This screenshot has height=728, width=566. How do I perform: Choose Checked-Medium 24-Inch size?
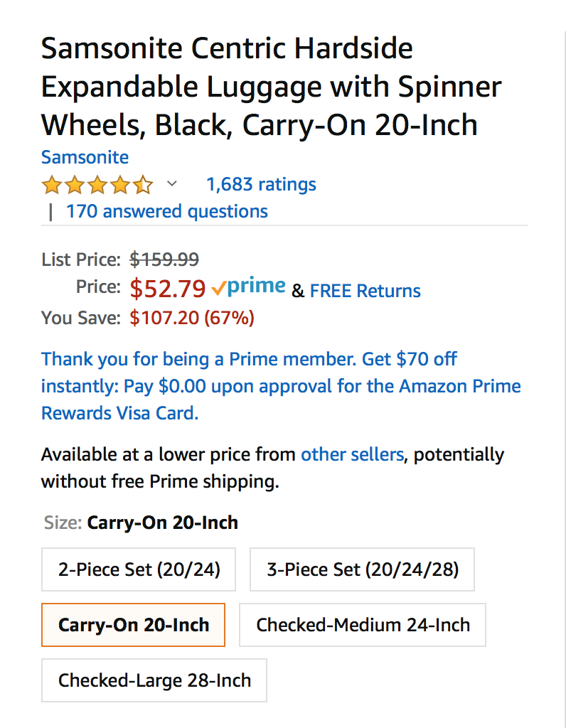click(x=363, y=625)
